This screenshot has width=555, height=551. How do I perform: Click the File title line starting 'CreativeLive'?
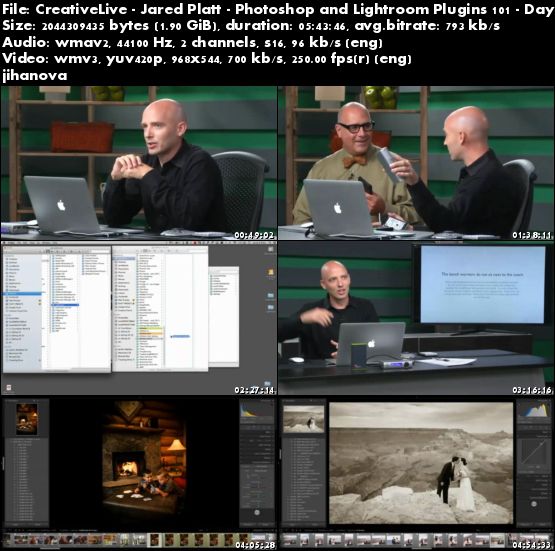coord(278,10)
